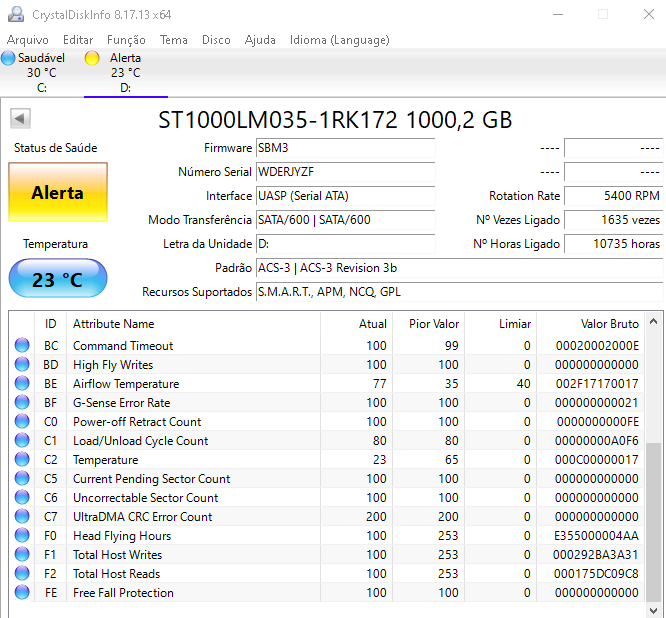Click the blue status orb for Total Host Reads

click(22, 573)
